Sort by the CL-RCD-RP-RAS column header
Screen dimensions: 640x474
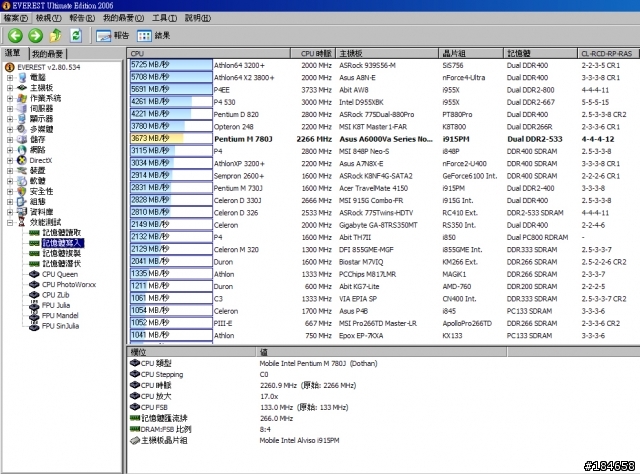(x=609, y=53)
